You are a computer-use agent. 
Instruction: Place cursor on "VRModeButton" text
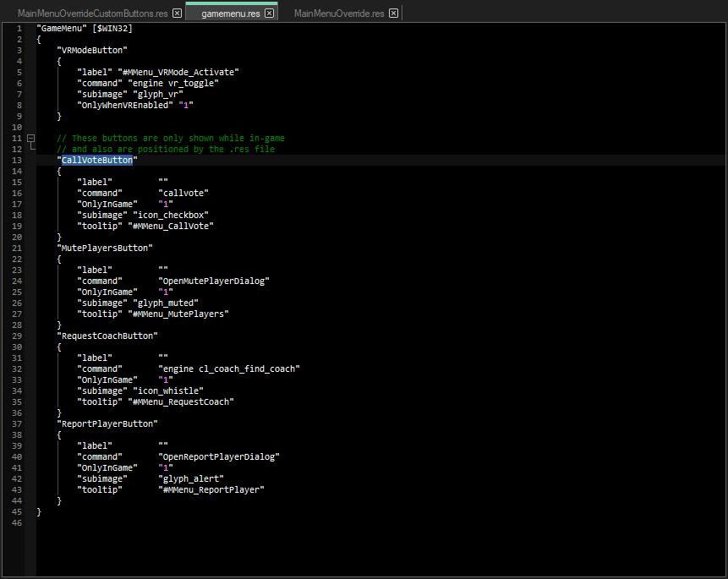tap(92, 50)
